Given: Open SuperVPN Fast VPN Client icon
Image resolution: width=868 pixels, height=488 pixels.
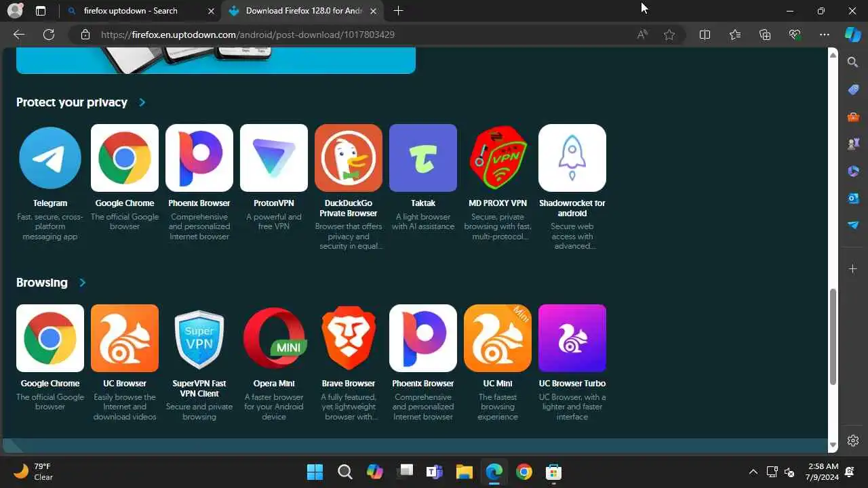Looking at the screenshot, I should [x=199, y=338].
